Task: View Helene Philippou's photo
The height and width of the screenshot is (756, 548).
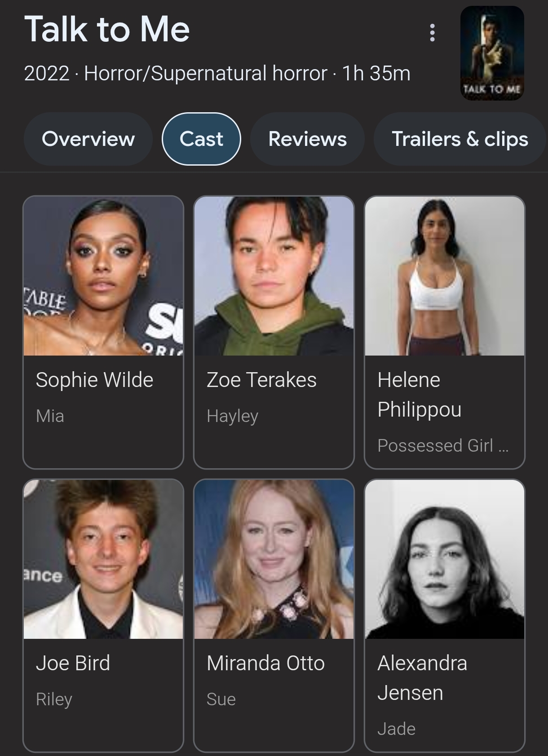Action: point(445,276)
